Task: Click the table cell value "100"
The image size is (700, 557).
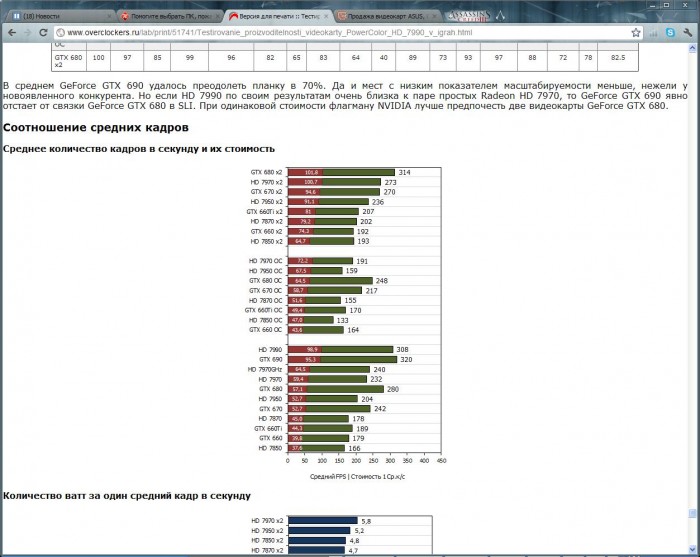Action: [x=98, y=58]
